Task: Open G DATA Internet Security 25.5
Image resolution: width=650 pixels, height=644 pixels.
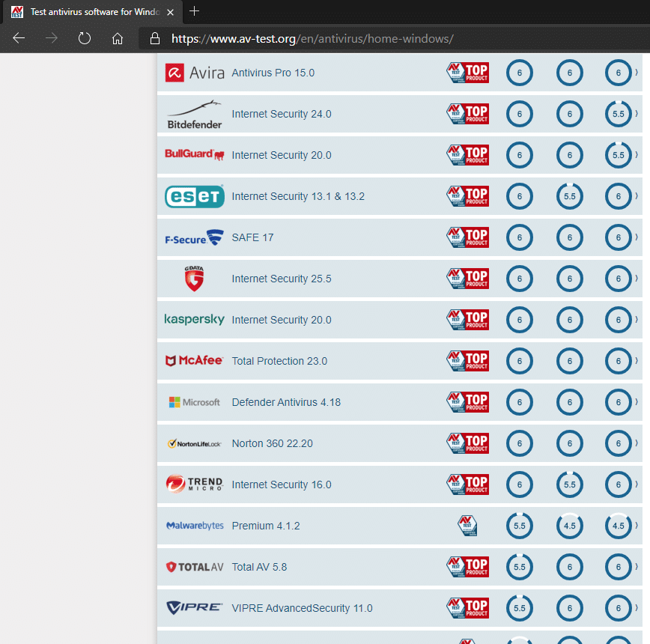Action: (x=282, y=279)
